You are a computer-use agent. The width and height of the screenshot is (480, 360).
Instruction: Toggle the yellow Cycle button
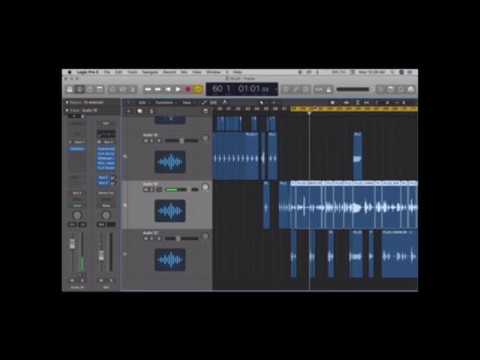coord(198,89)
